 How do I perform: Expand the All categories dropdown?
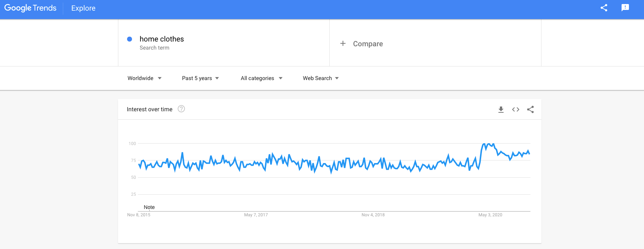(x=261, y=78)
